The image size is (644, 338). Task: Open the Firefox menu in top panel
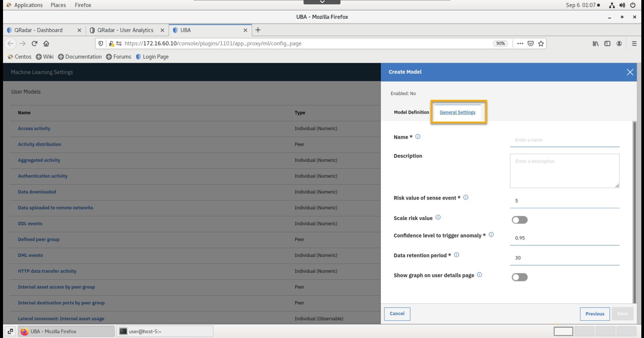pyautogui.click(x=83, y=5)
